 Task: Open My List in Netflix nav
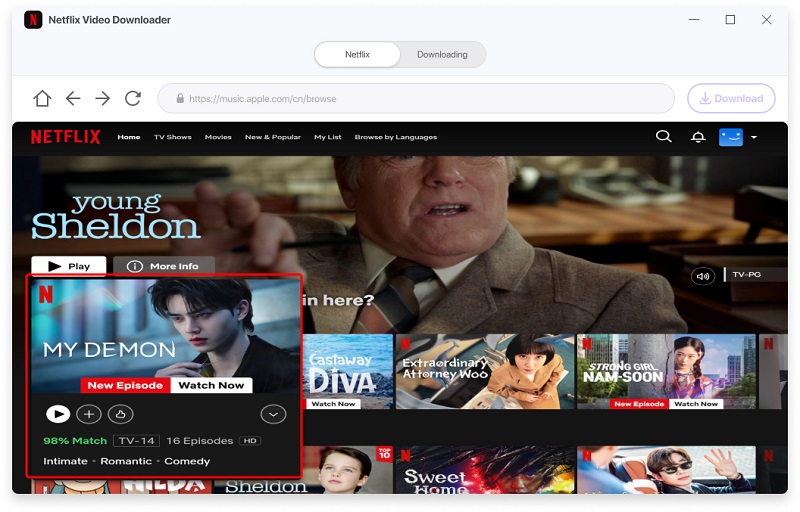(x=328, y=137)
